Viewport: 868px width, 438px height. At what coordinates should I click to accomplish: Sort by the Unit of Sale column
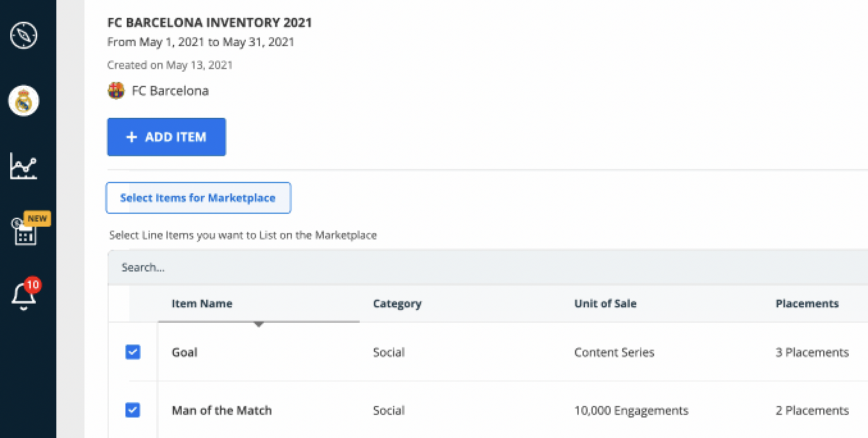(x=605, y=304)
